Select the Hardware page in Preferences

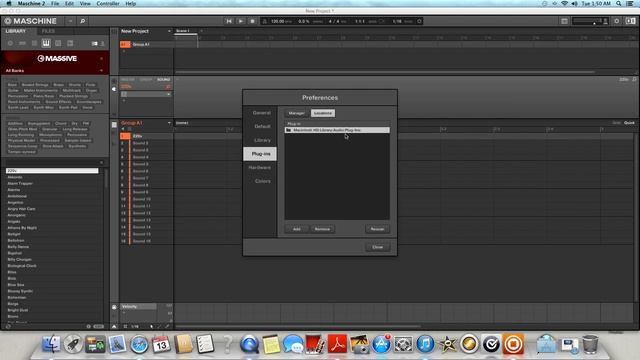point(260,167)
